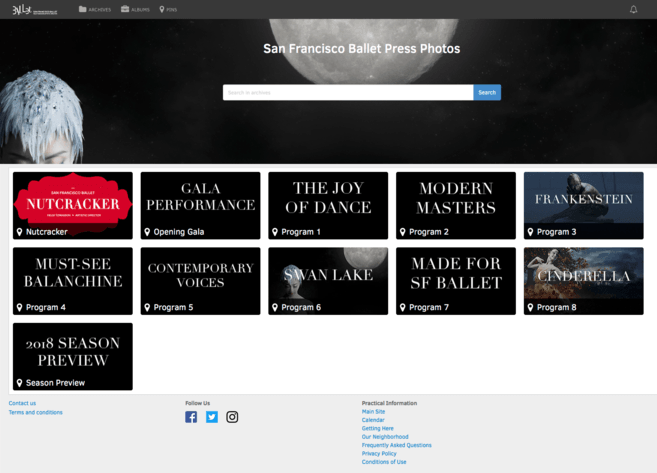
Task: Click the pin icon beside Program 7
Action: tap(403, 308)
